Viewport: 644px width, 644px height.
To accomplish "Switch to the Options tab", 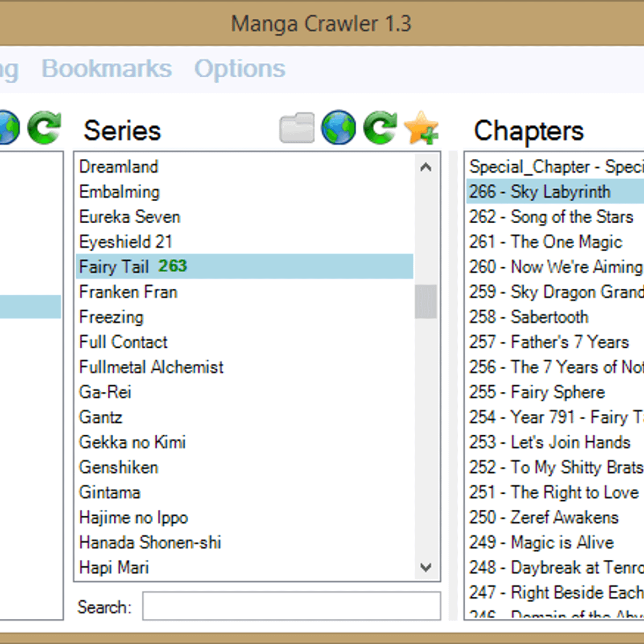I will tap(240, 69).
